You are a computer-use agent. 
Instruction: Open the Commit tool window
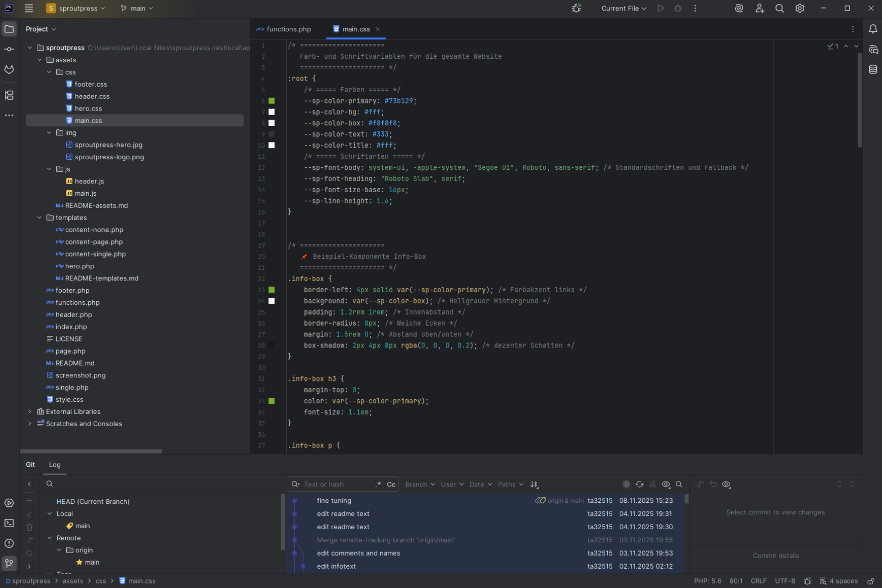(x=9, y=49)
